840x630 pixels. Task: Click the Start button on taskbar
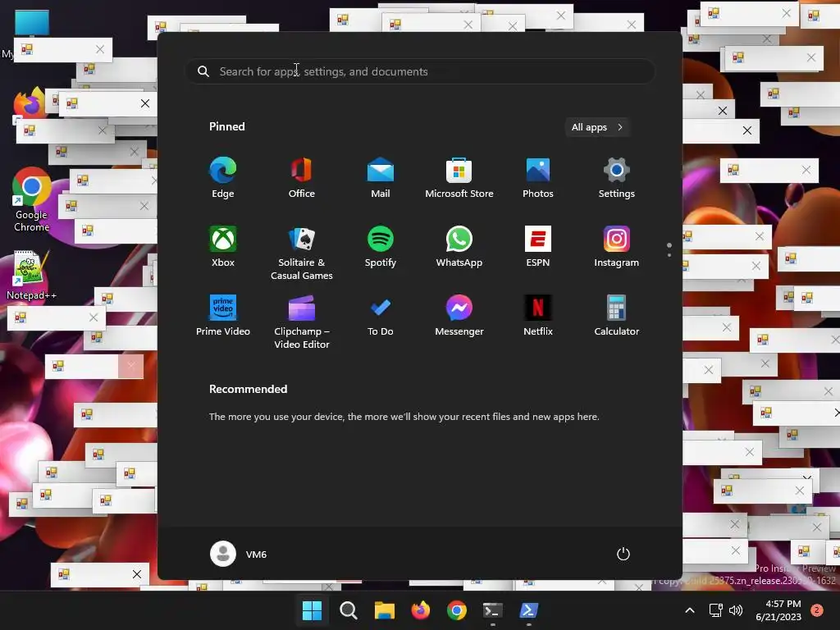312,610
